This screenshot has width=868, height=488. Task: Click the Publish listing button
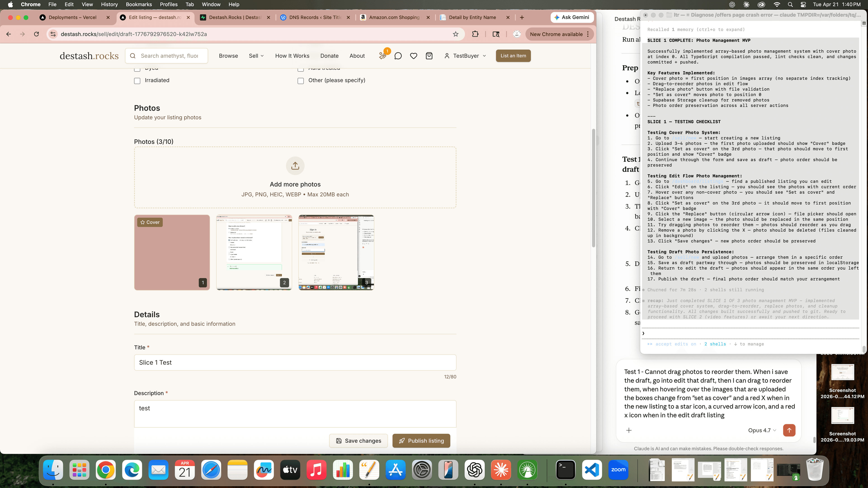click(421, 441)
